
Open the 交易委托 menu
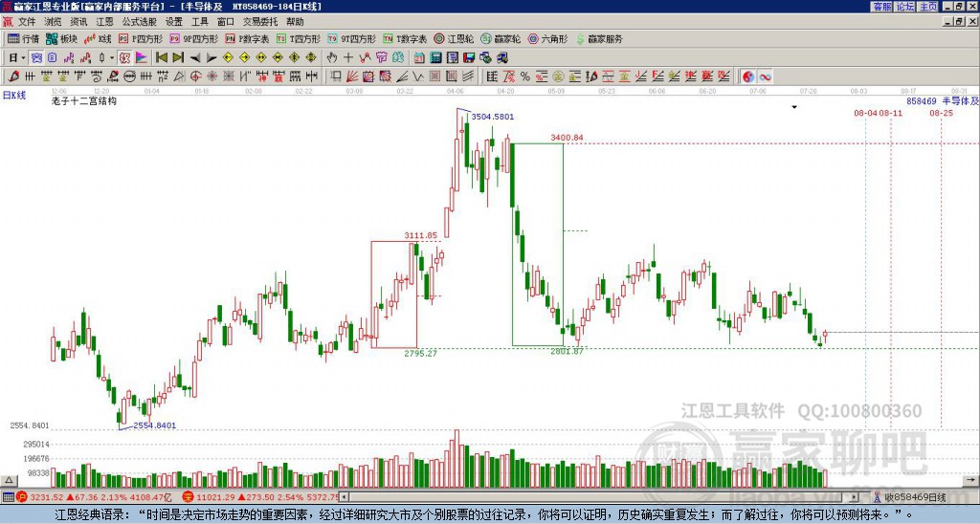pos(260,22)
